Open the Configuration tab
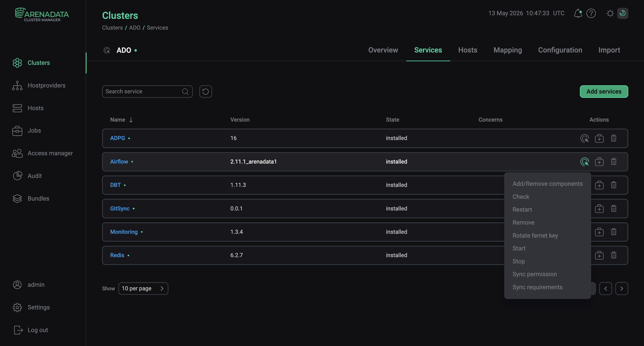Image resolution: width=644 pixels, height=346 pixels. (x=560, y=50)
